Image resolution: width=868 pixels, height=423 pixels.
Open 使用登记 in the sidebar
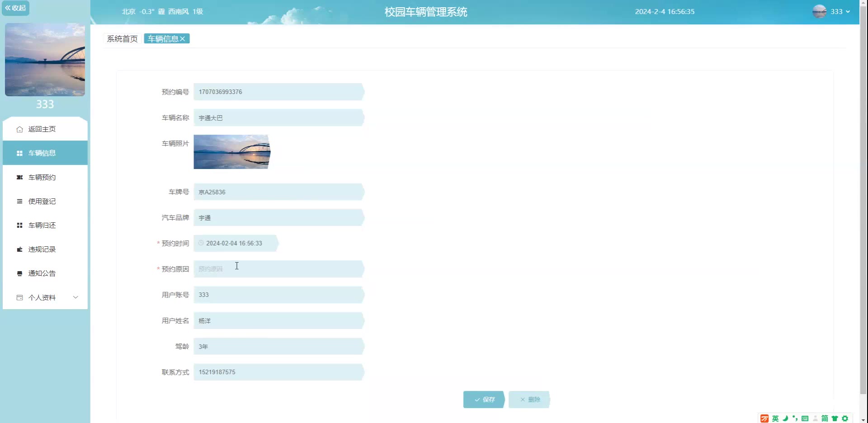point(45,201)
